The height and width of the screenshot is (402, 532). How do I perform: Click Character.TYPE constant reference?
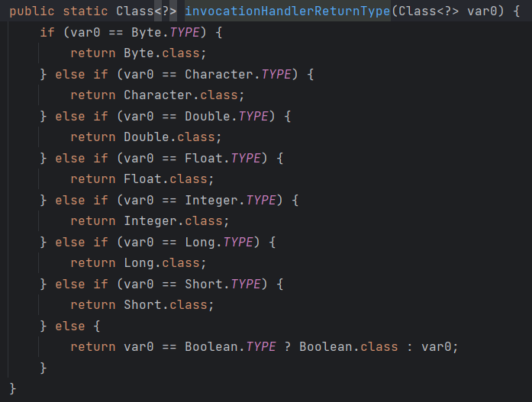point(238,74)
